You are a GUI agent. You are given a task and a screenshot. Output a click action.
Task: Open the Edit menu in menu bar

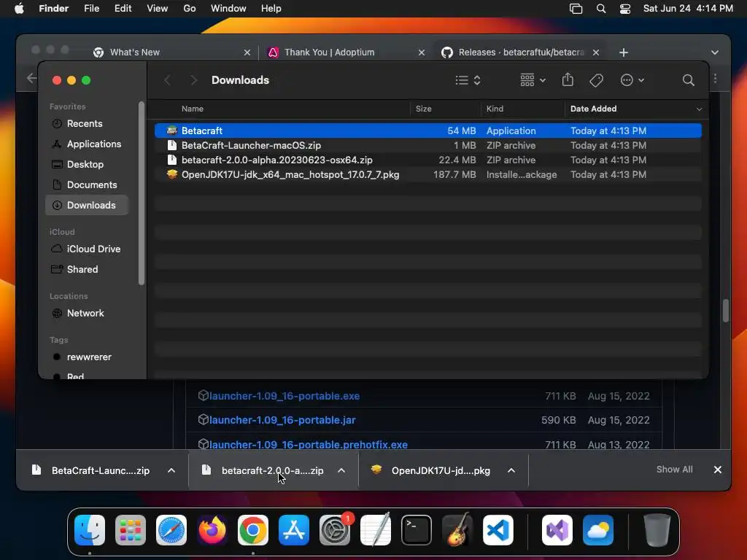(123, 9)
